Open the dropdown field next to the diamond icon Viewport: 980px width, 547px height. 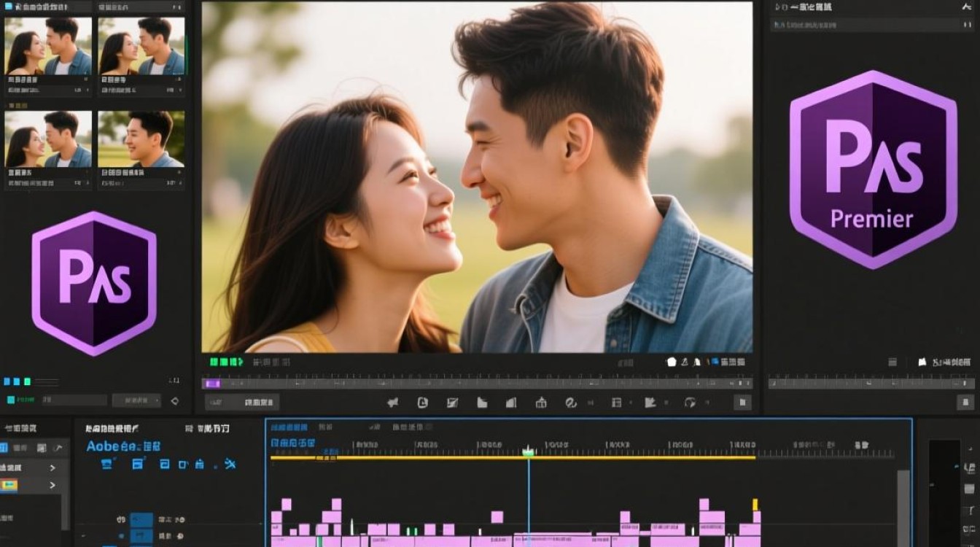click(136, 400)
